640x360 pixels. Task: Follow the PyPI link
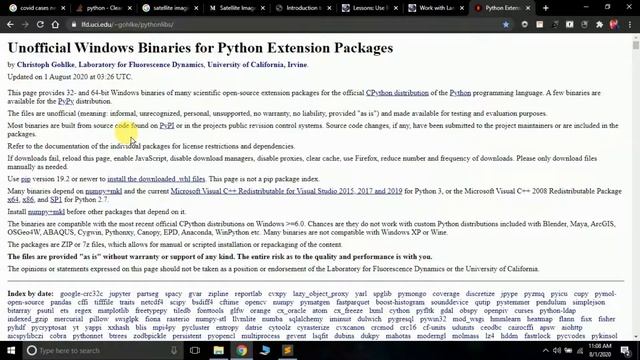[167, 125]
